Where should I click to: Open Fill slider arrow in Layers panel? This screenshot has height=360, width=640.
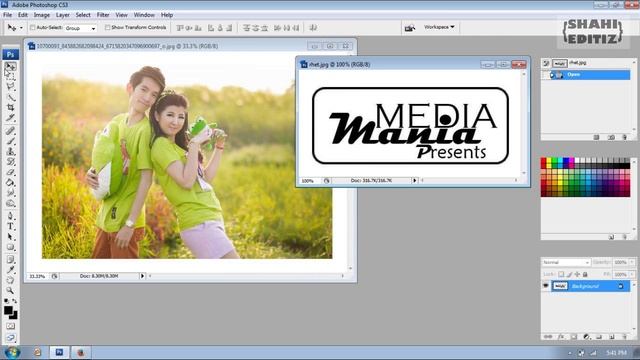click(x=632, y=274)
